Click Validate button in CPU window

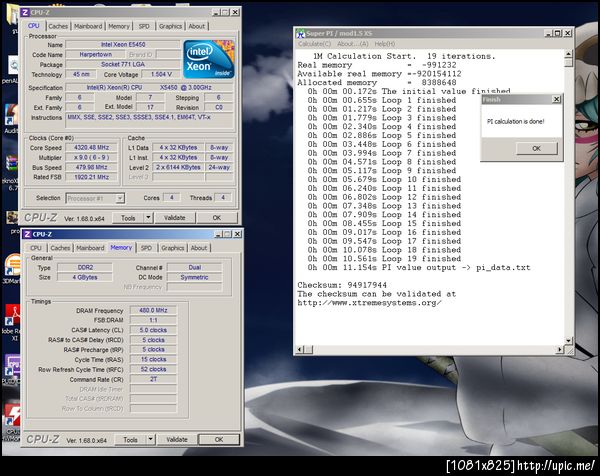(x=174, y=217)
